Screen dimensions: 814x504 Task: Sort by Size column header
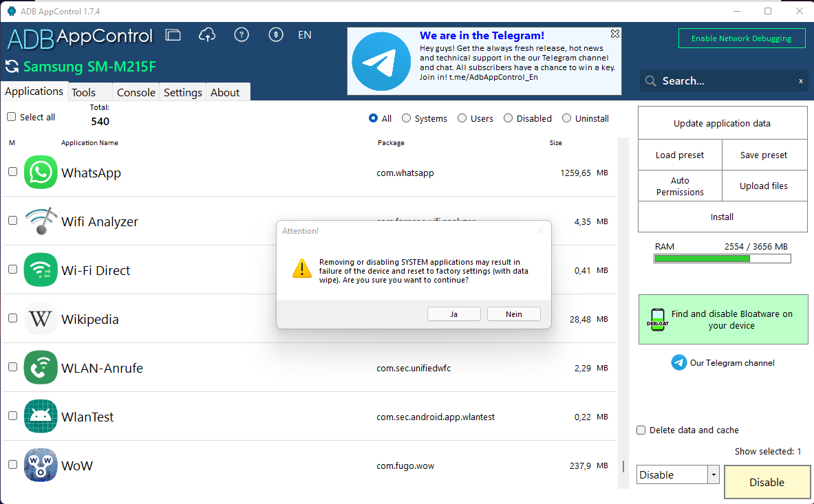(555, 142)
